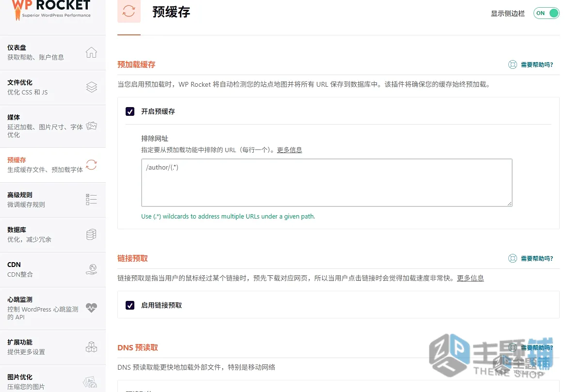Click the preload refresh icon in sidebar

coord(91,165)
